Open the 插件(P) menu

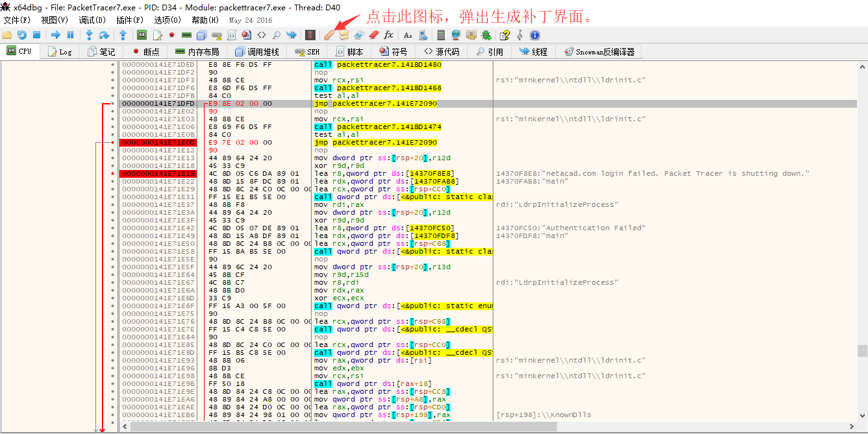129,20
